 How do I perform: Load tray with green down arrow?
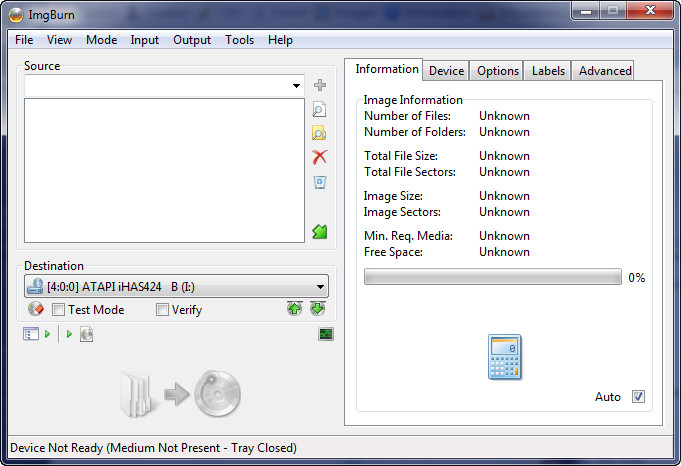(317, 309)
